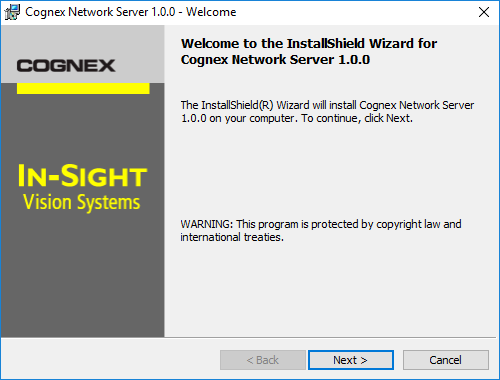Viewport: 500px width, 380px height.
Task: Click the paragraph starting The InstallShield(R) Wizard
Action: (327, 112)
